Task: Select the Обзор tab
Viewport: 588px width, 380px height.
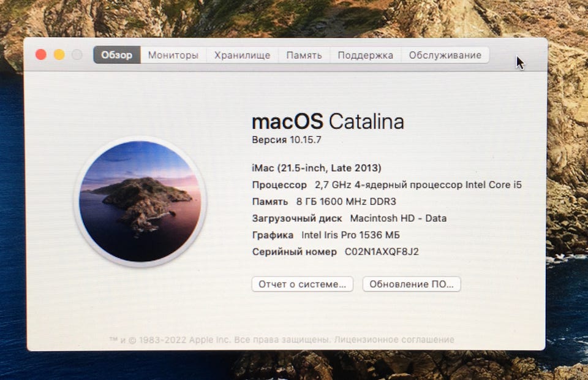Action: click(x=117, y=55)
